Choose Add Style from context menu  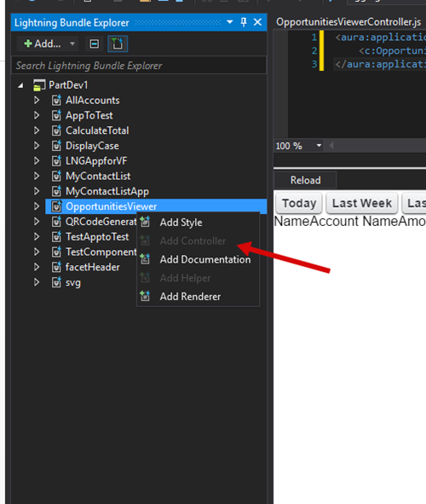198,222
